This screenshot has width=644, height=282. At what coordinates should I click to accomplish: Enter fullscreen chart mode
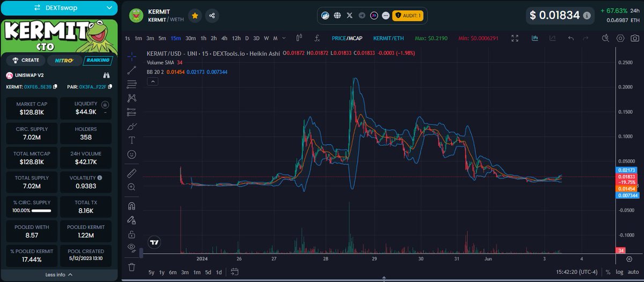515,38
